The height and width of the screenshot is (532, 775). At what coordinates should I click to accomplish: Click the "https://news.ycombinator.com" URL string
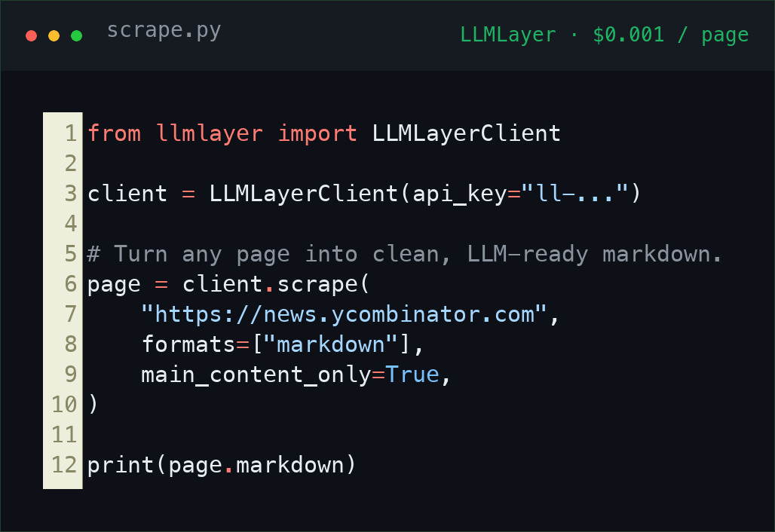coord(345,314)
